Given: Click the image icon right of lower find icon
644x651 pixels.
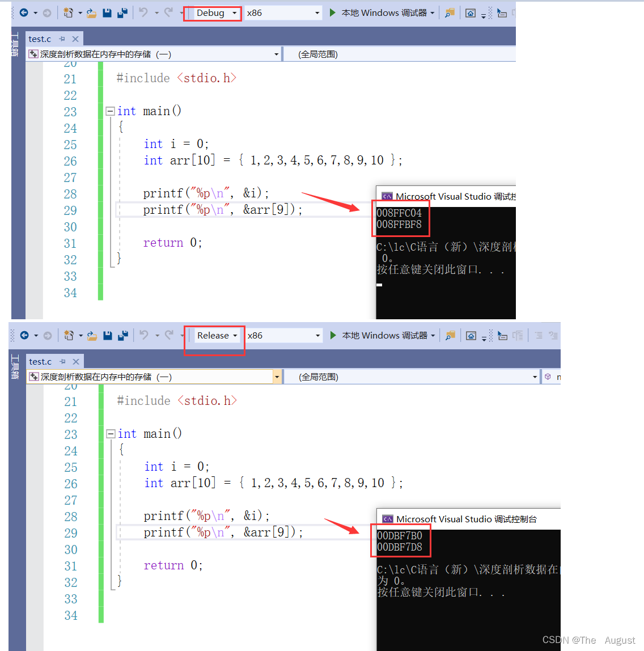Looking at the screenshot, I should [471, 336].
